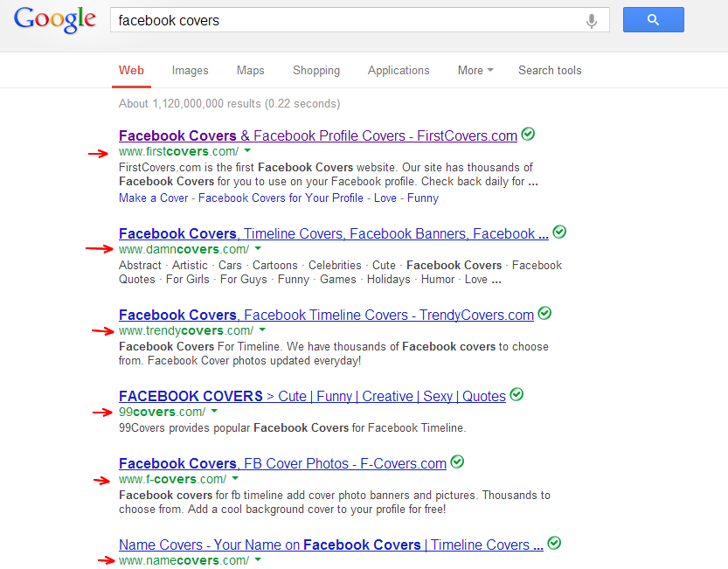
Task: Click the microphone voice search icon
Action: point(591,20)
